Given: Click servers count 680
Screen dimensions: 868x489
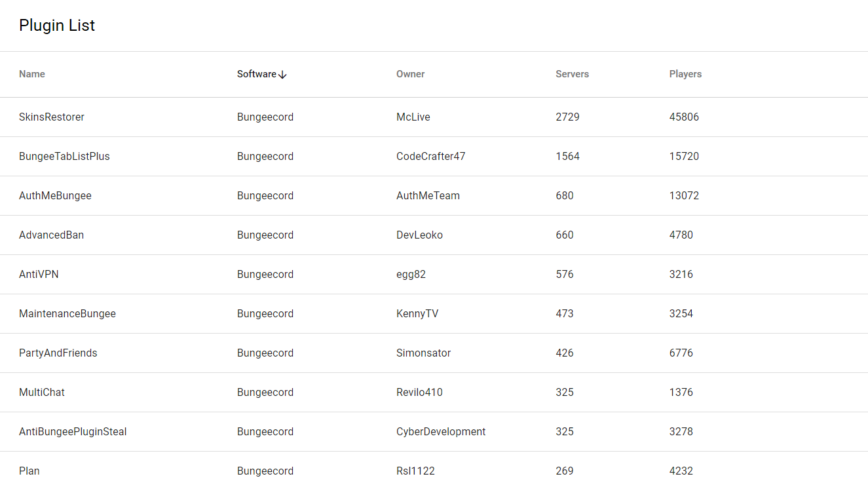Looking at the screenshot, I should (565, 196).
